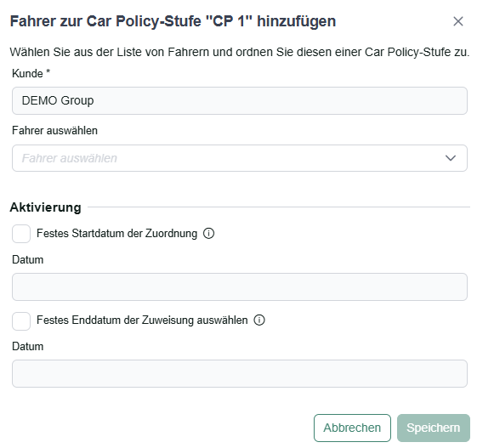
Task: Click the dialog title mentioning CP 1
Action: click(173, 21)
